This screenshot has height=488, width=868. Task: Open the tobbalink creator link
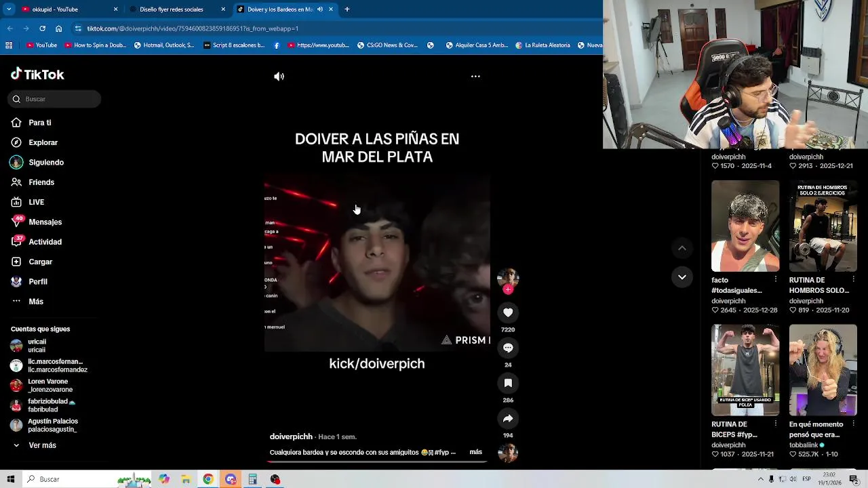tap(807, 445)
